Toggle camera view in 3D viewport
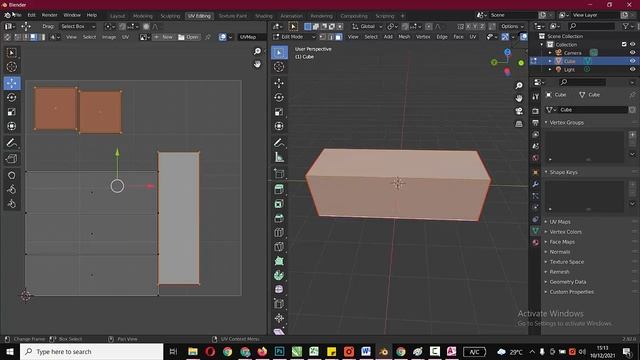Screen dimensions: 640x360 point(519,111)
